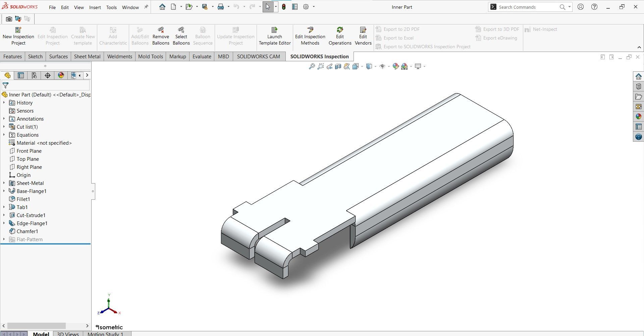
Task: Click the user login icon
Action: [x=581, y=7]
